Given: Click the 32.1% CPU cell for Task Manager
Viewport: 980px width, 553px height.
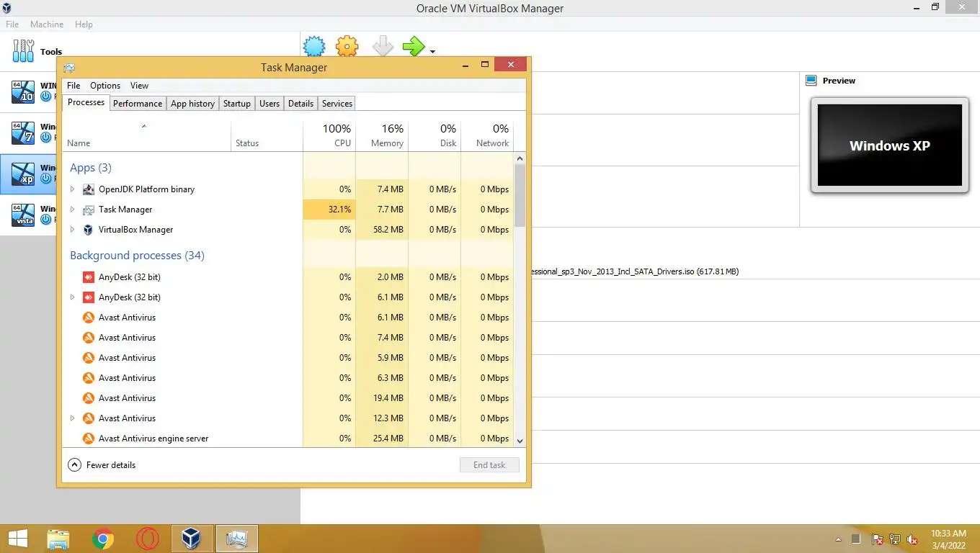Looking at the screenshot, I should [329, 210].
